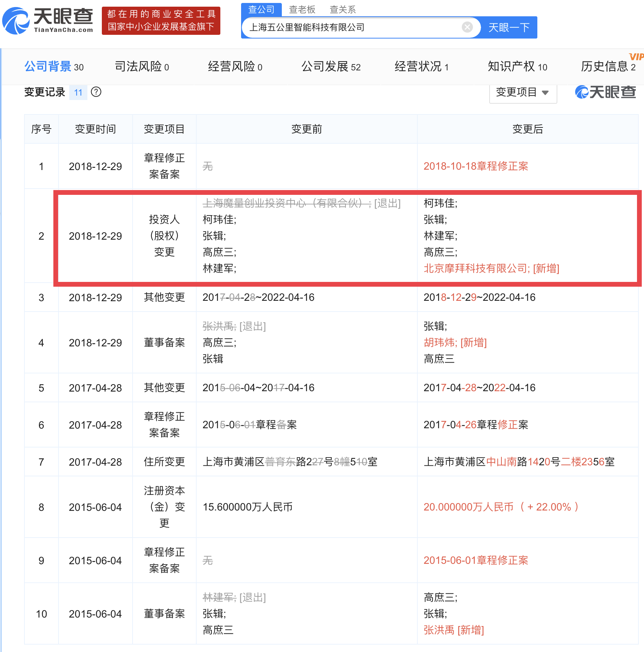Image resolution: width=644 pixels, height=652 pixels.
Task: Click the 变更后 column header
Action: (x=528, y=129)
